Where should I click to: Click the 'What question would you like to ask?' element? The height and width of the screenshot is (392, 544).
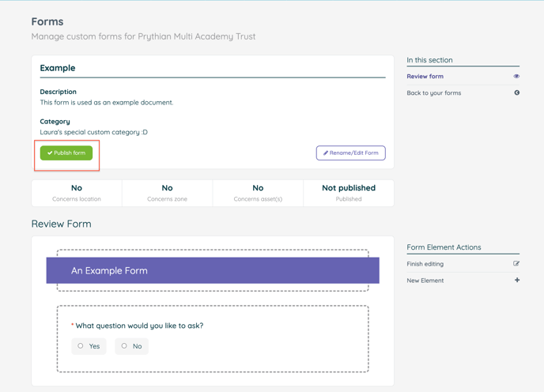click(x=139, y=326)
